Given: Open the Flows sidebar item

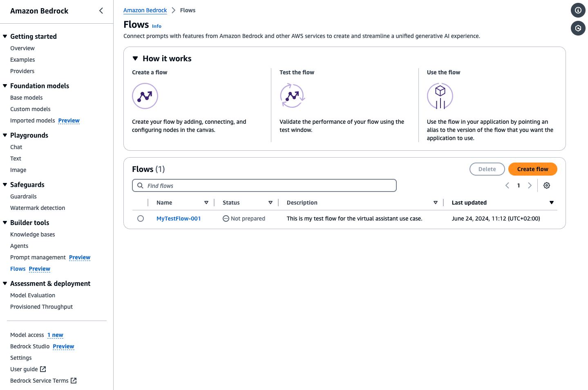Looking at the screenshot, I should click(x=18, y=269).
